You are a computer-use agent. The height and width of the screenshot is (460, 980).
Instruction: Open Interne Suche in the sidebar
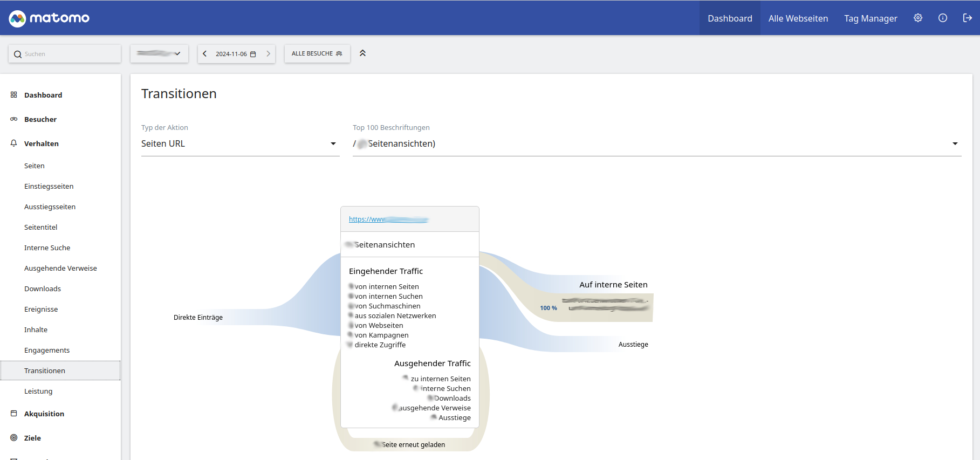(x=47, y=248)
